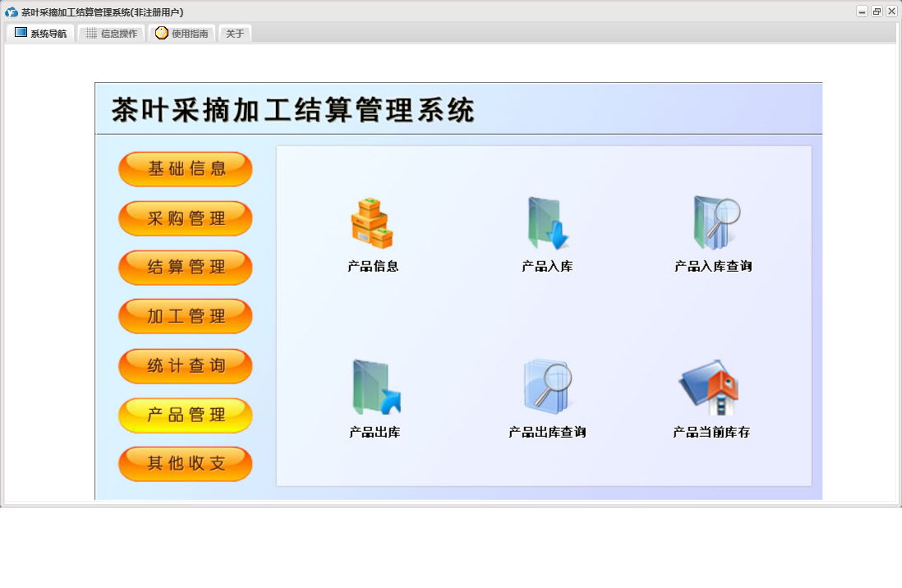Select the 加工管理 button

click(x=185, y=316)
